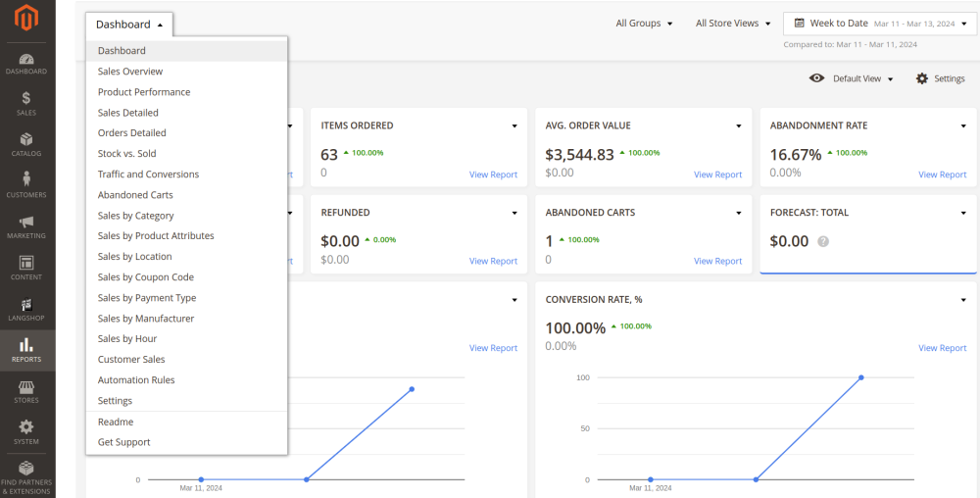The width and height of the screenshot is (980, 498).
Task: Open the Customers sidebar section
Action: [26, 185]
